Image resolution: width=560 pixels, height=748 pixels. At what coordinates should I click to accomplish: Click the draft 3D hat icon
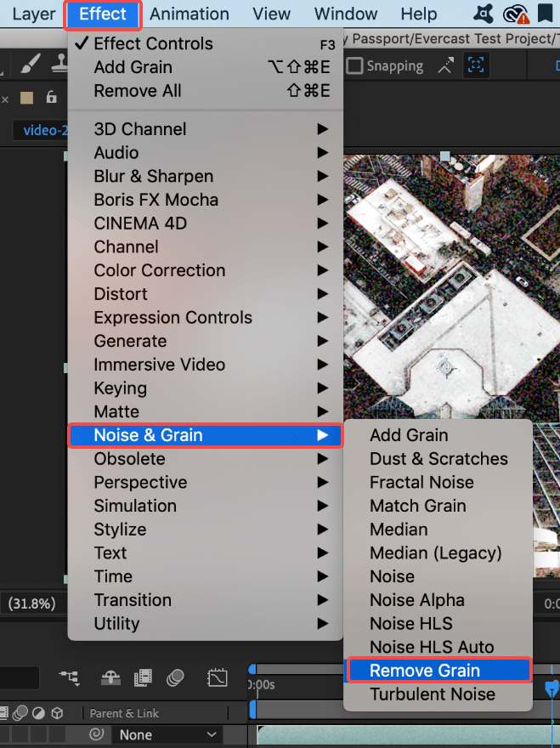pos(110,677)
